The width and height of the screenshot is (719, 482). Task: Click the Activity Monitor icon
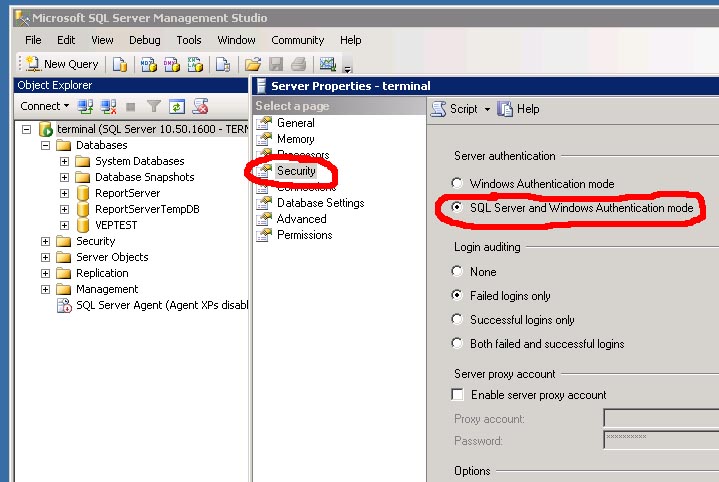point(328,64)
